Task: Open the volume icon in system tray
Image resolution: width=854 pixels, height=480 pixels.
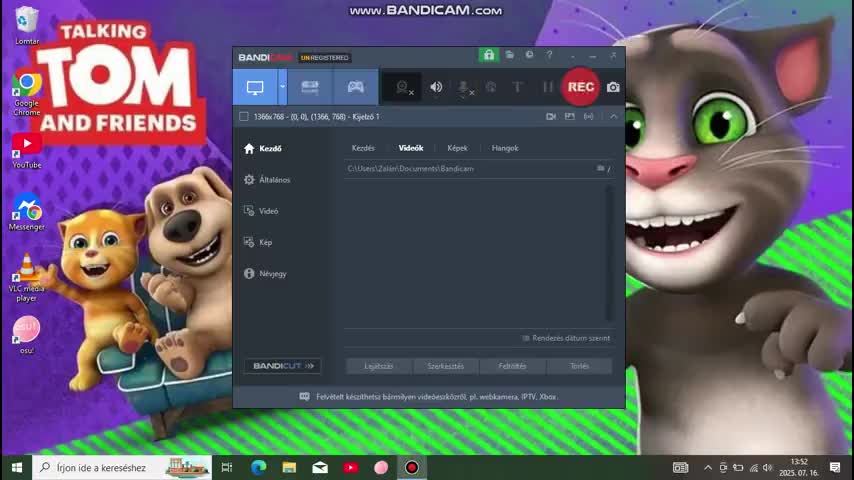Action: [x=768, y=467]
